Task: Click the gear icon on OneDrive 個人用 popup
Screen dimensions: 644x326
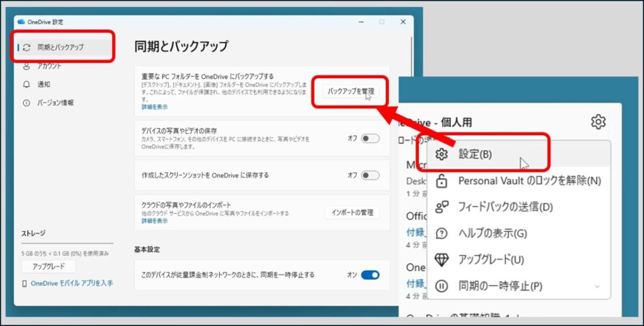Action: coord(598,122)
